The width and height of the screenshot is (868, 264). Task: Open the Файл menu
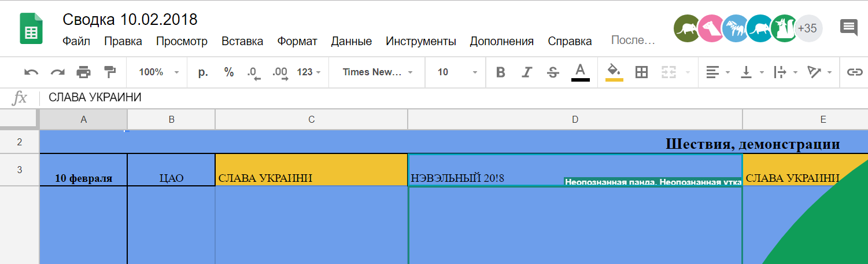click(76, 41)
